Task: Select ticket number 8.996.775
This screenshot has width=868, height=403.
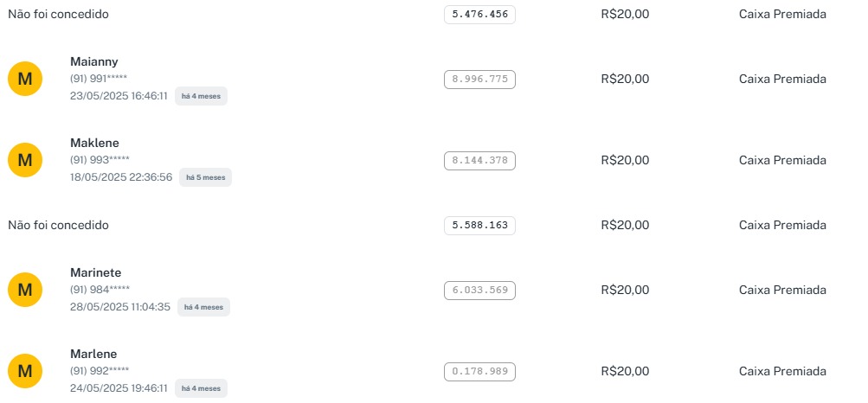Action: click(479, 80)
